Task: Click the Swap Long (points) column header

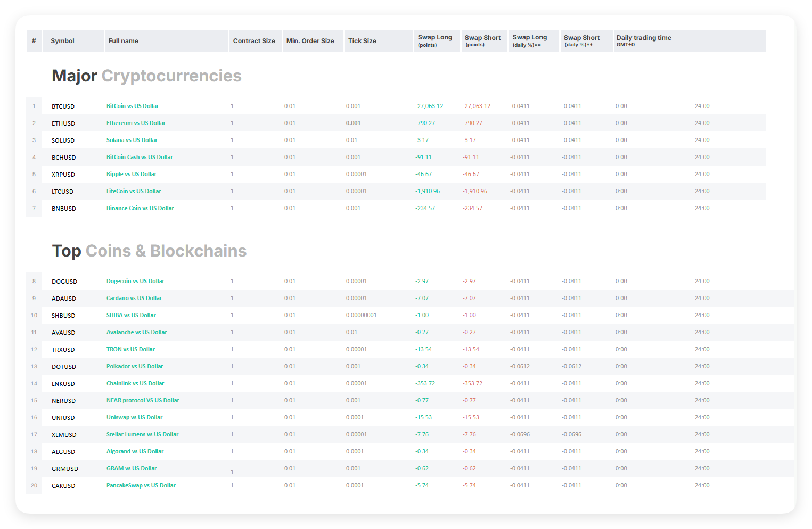Action: click(437, 41)
